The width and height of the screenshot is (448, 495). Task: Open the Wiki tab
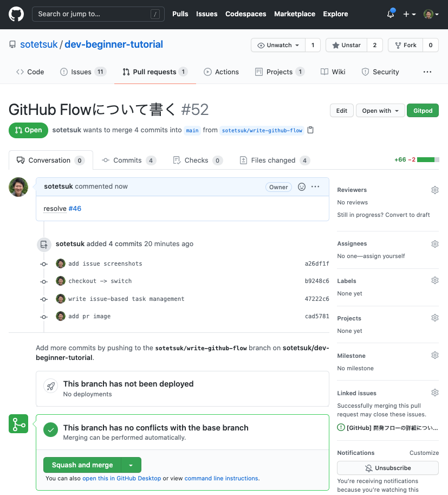pos(333,72)
